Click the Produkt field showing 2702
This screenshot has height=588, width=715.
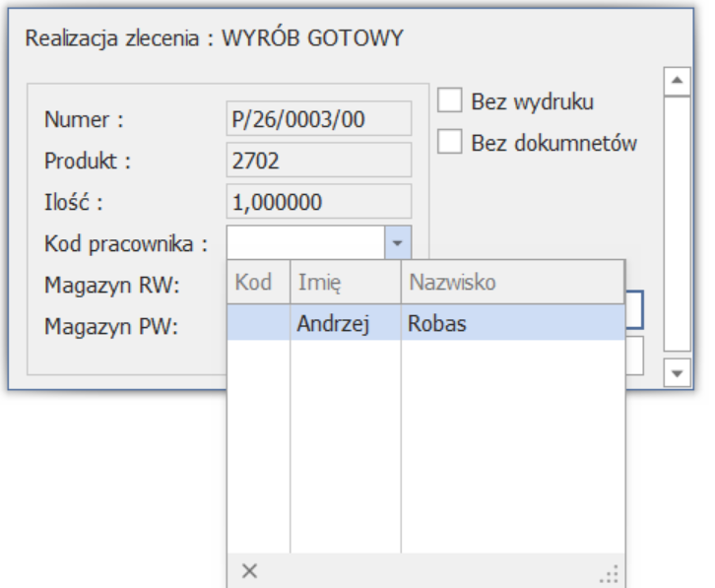pos(318,161)
